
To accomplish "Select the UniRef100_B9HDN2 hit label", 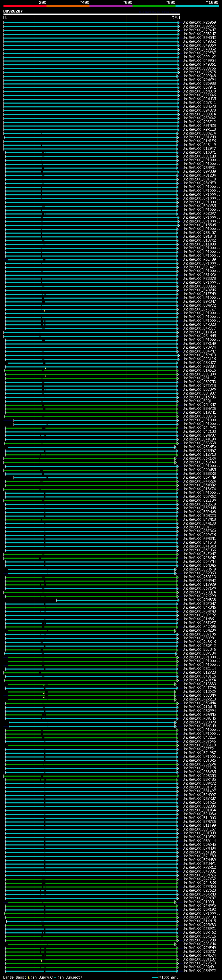I will pyautogui.click(x=199, y=38).
